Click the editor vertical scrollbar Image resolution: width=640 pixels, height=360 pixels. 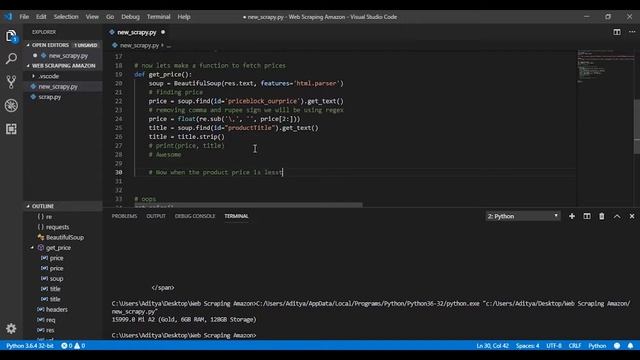(637, 127)
